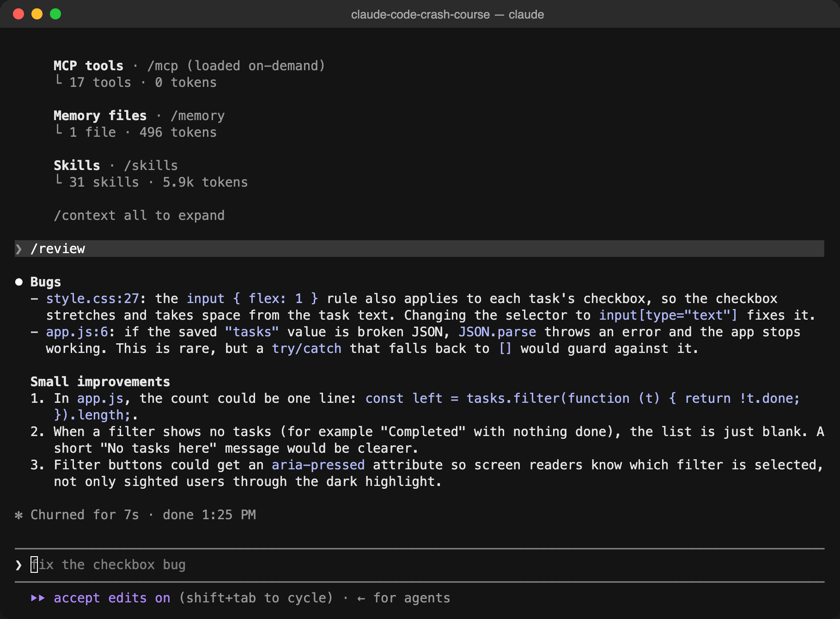Click the yellow minimize window button
The image size is (840, 619).
click(x=37, y=14)
